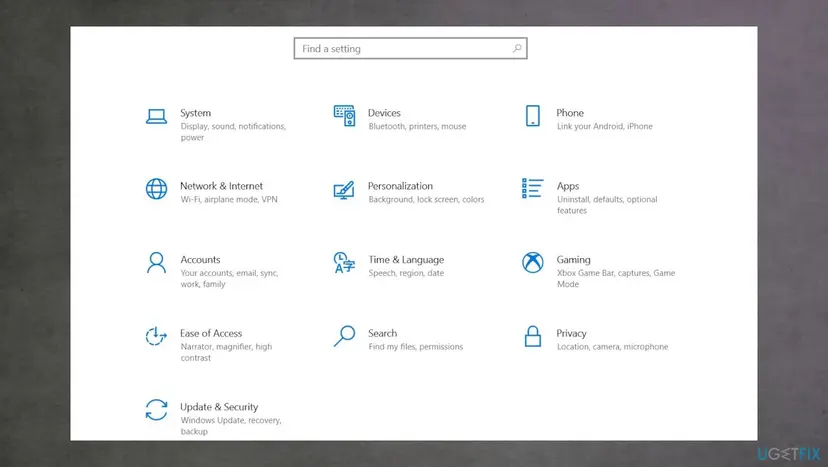Click the Personalization paintbrush icon
Screen dimensions: 828x467
(x=344, y=190)
